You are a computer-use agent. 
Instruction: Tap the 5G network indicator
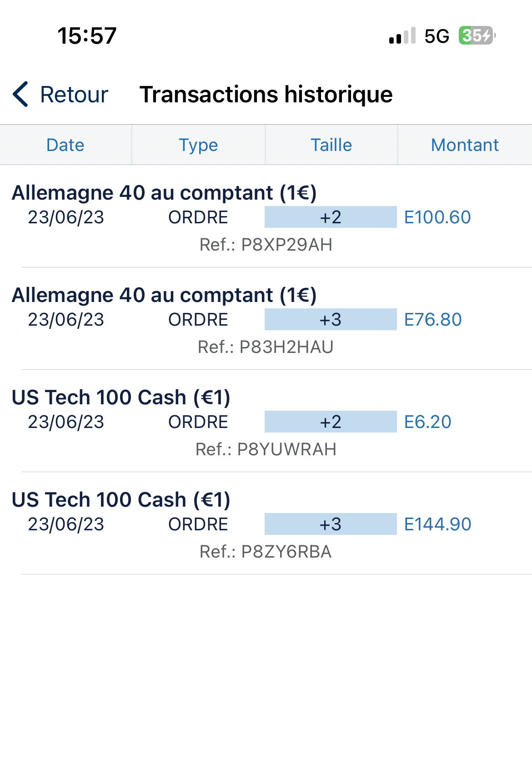coord(437,36)
